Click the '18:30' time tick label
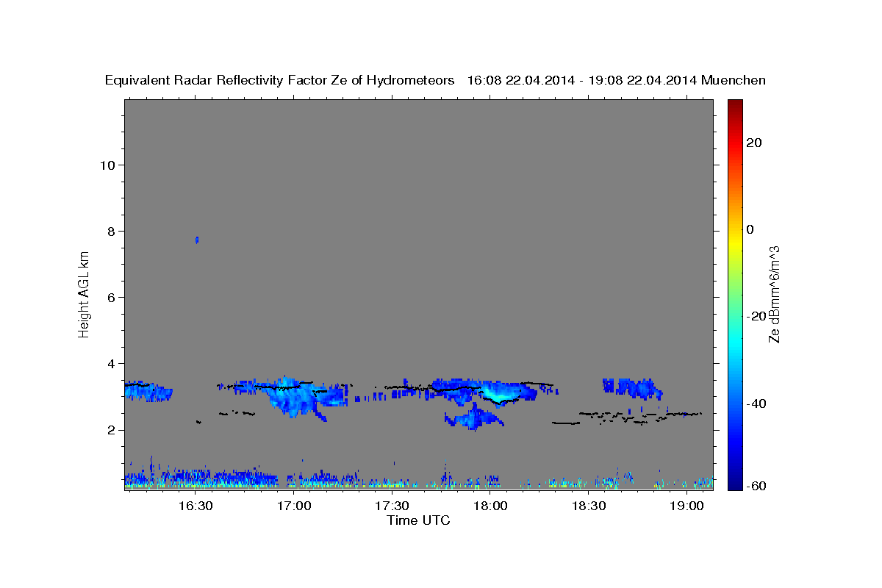The height and width of the screenshot is (588, 882). 589,506
